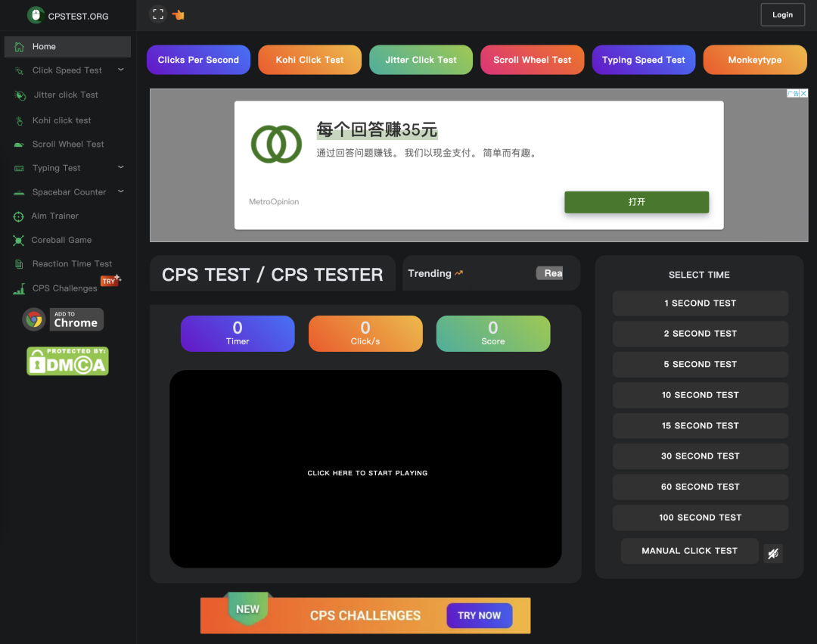Click the Kohi click test sidebar icon
Viewport: 817px width, 644px height.
pyautogui.click(x=19, y=121)
